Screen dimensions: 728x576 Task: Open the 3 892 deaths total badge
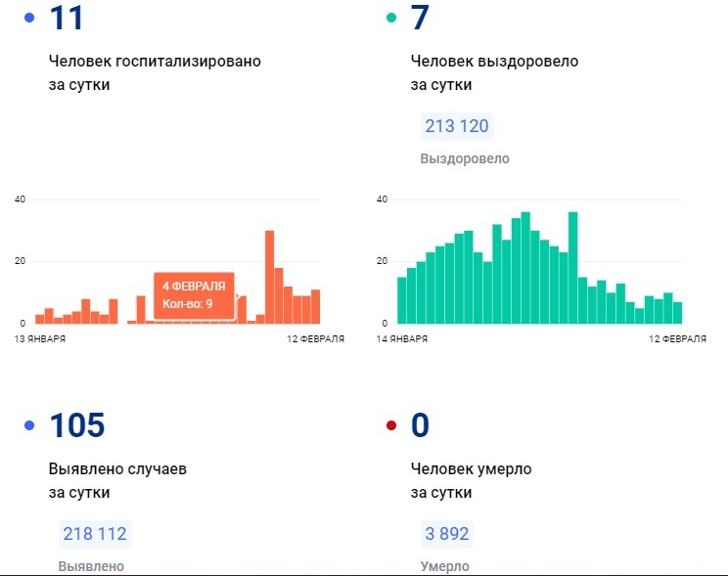click(446, 534)
